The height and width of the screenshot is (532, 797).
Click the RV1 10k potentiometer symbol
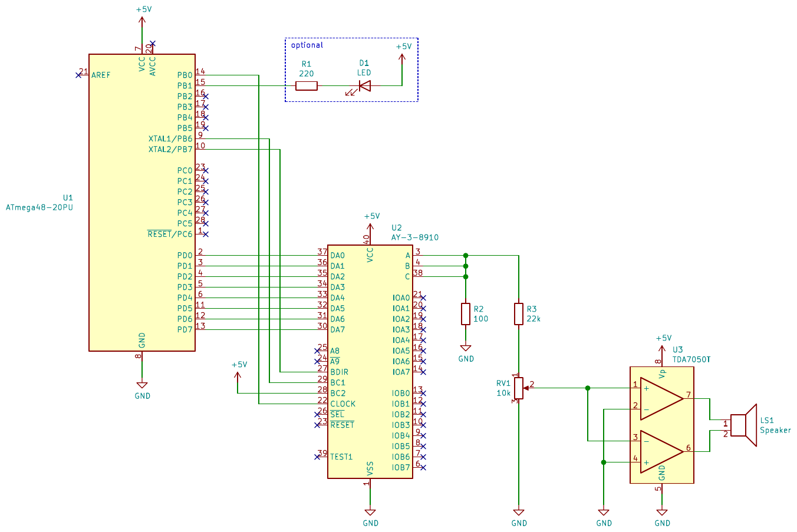(x=519, y=388)
